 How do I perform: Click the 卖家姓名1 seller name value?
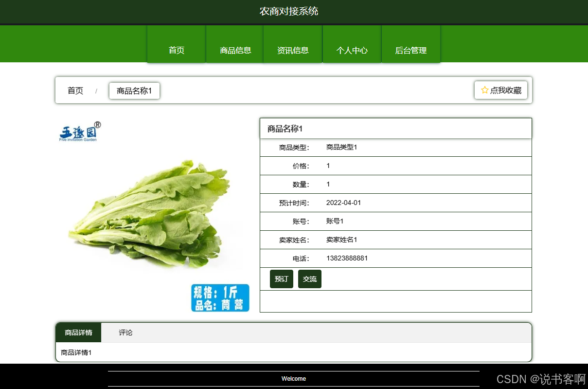[x=341, y=240]
